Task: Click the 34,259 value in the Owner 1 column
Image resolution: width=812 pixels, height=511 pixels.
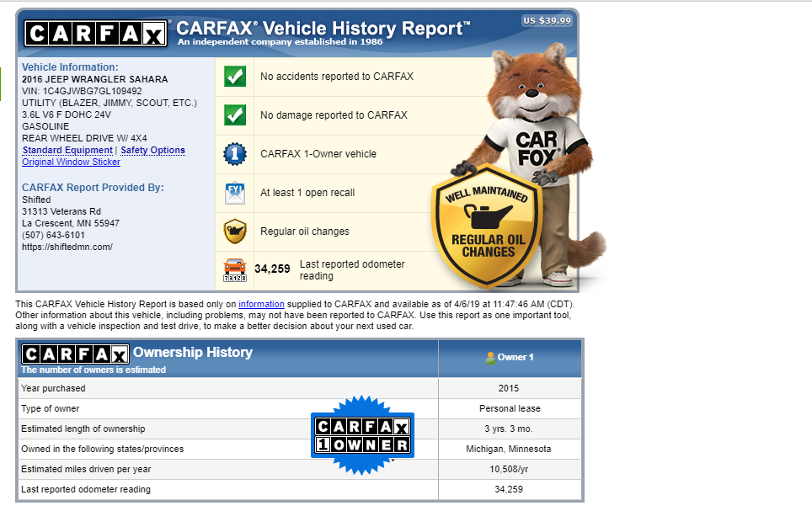Action: click(509, 489)
